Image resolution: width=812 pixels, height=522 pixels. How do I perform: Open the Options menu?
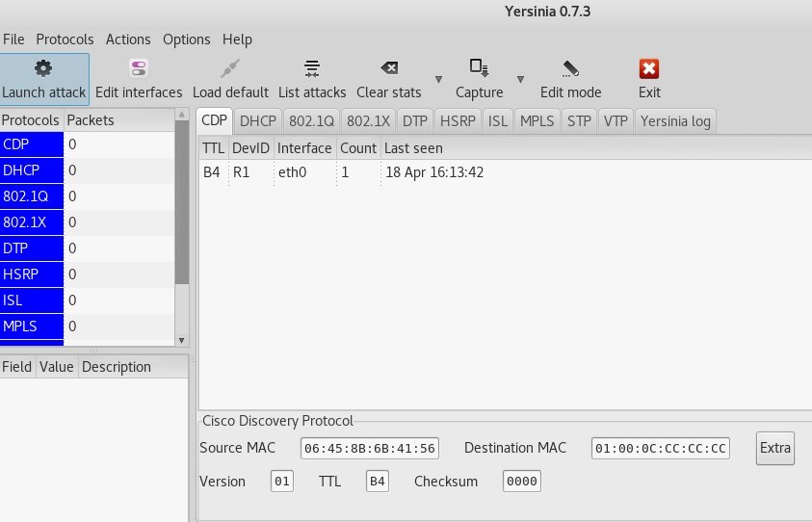187,39
